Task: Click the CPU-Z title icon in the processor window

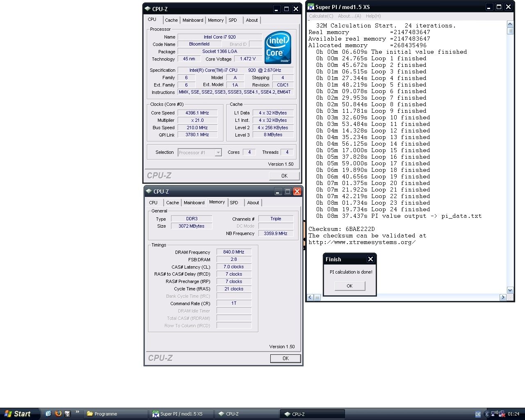Action: click(148, 9)
